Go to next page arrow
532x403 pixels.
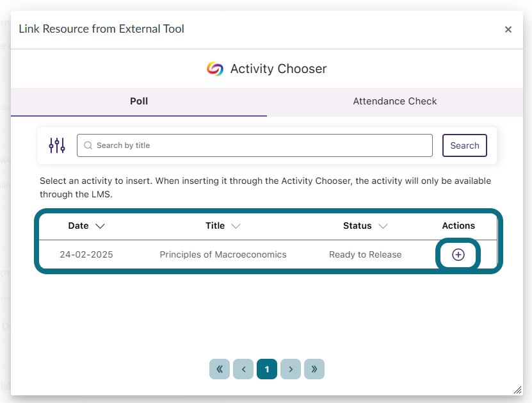[x=291, y=369]
